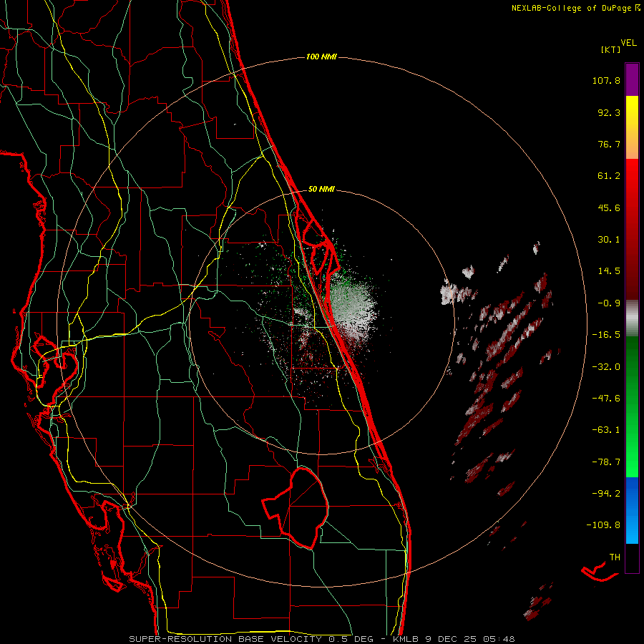644x644 pixels.
Task: Click the purple segment of velocity color bar
Action: coord(632,79)
